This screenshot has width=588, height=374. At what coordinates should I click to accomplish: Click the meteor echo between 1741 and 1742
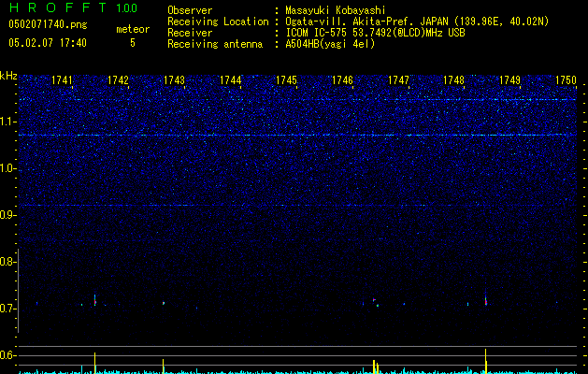coord(94,300)
